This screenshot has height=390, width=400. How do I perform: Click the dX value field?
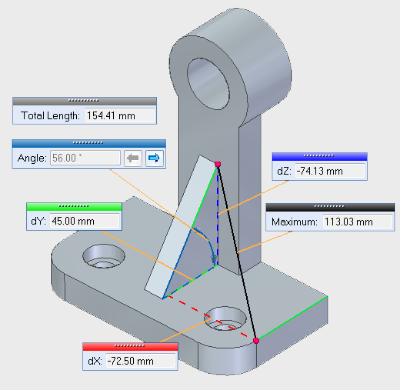141,361
